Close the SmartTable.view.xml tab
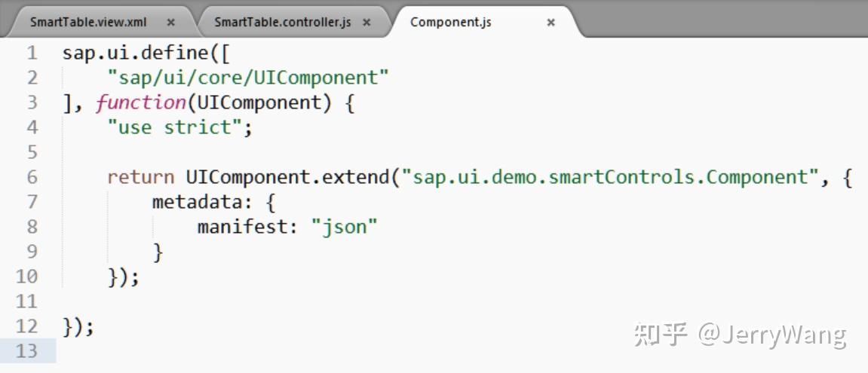Viewport: 868px width, 373px height. point(170,23)
